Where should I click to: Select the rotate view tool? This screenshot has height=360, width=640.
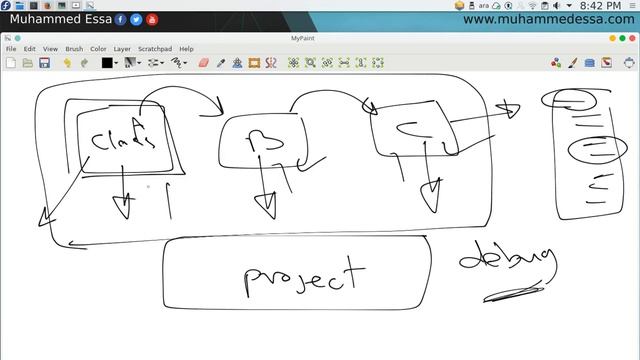pos(327,63)
